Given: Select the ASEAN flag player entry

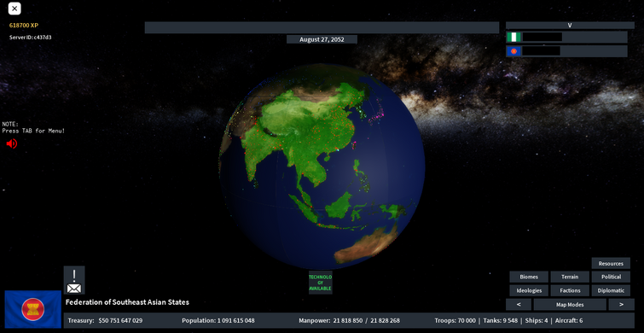Looking at the screenshot, I should (x=566, y=51).
